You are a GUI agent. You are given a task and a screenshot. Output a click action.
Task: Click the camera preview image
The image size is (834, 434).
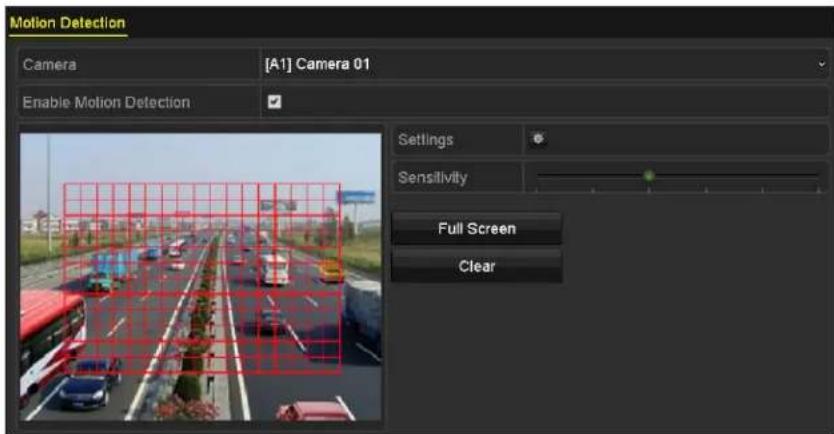pyautogui.click(x=201, y=277)
